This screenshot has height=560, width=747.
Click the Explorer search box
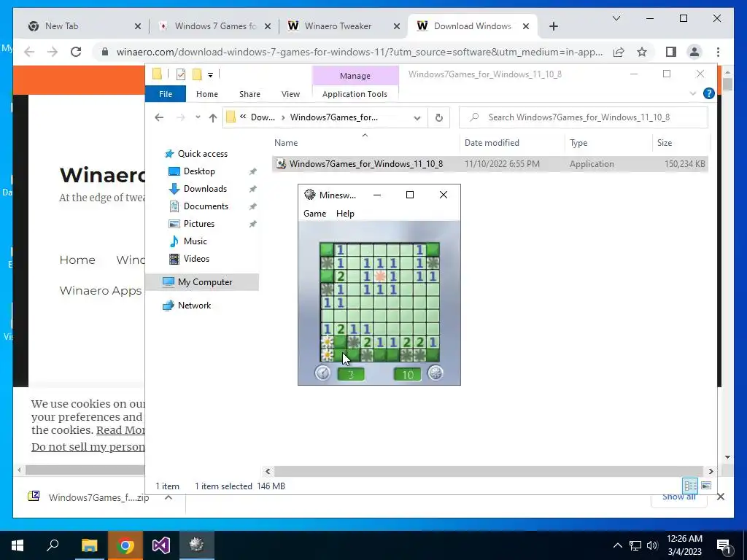pos(583,117)
